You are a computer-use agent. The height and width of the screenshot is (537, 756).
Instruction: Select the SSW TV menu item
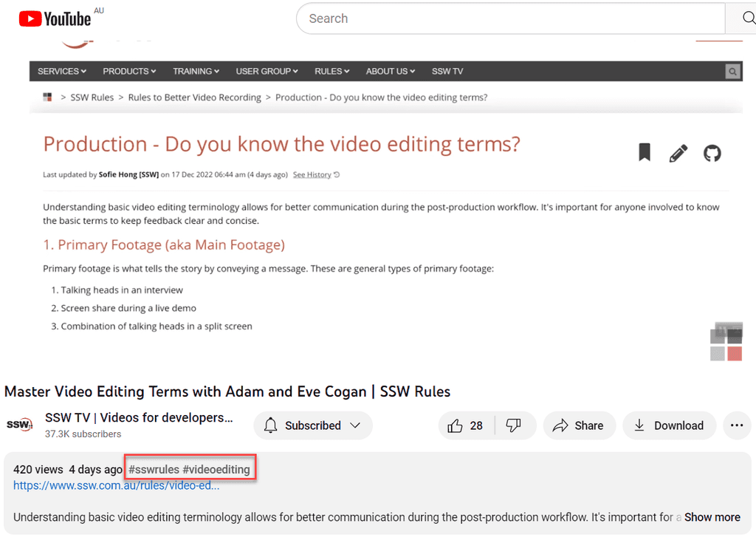pyautogui.click(x=447, y=71)
